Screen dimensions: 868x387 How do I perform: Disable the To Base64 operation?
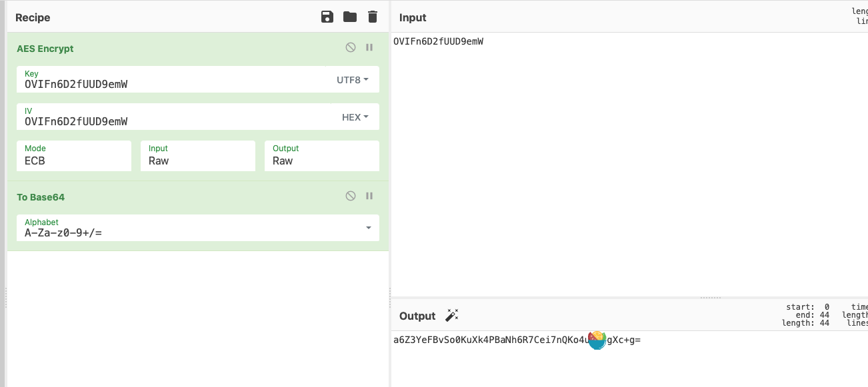click(351, 196)
